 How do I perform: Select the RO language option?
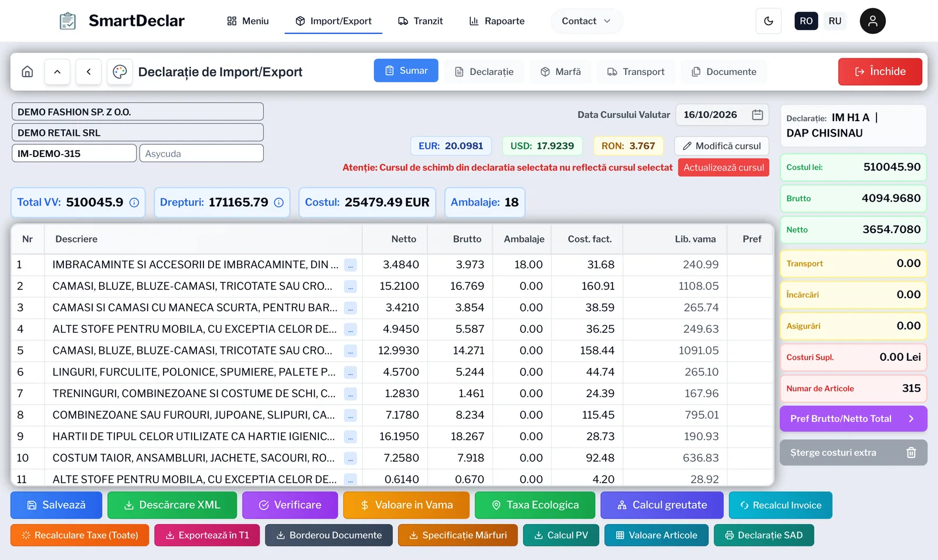806,21
